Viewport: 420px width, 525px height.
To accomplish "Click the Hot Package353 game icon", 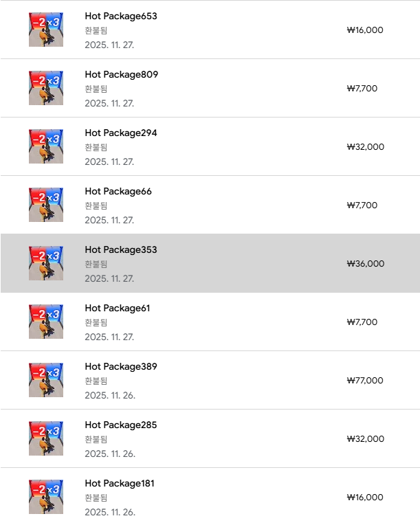I will coord(46,263).
